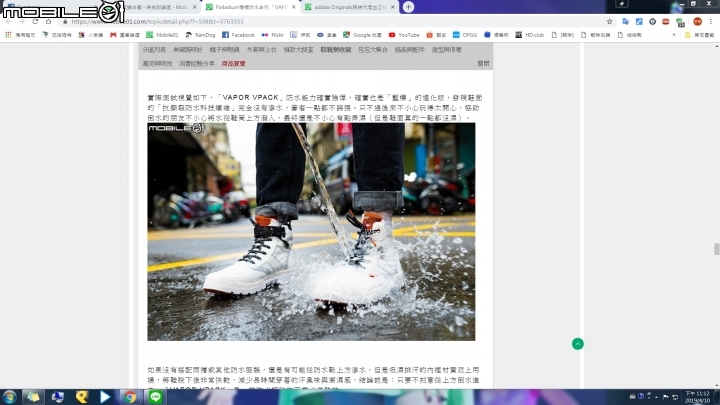Show hidden system tray icons arrow
This screenshot has width=720, height=405.
[x=656, y=397]
